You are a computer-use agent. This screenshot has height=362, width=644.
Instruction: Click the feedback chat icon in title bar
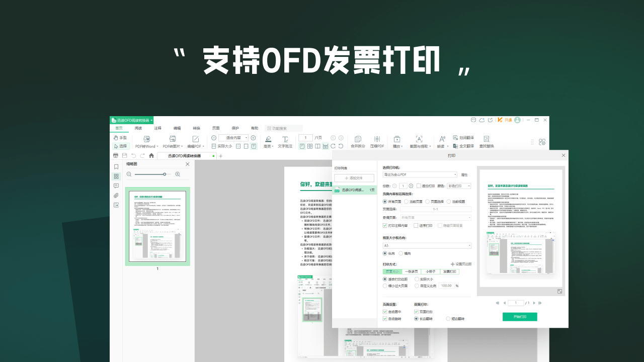click(x=473, y=120)
